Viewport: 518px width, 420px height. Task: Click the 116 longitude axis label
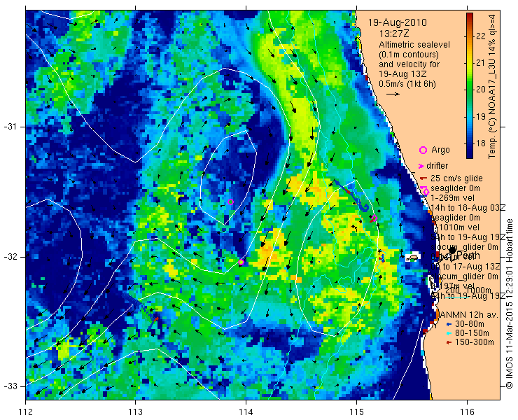pyautogui.click(x=467, y=412)
